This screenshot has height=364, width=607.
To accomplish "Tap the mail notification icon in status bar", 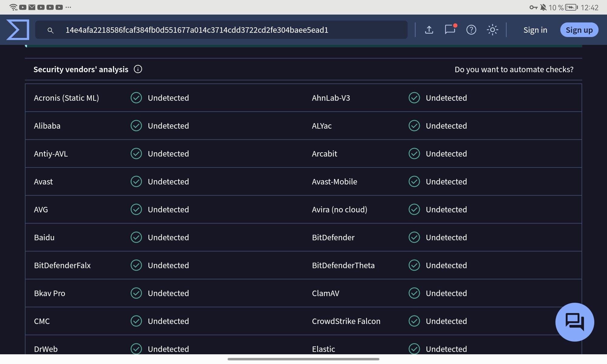I will click(32, 7).
